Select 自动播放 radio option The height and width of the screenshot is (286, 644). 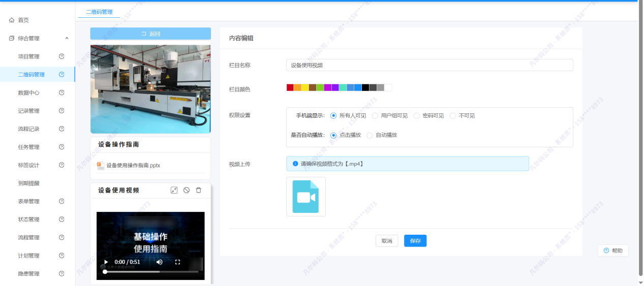tap(370, 135)
